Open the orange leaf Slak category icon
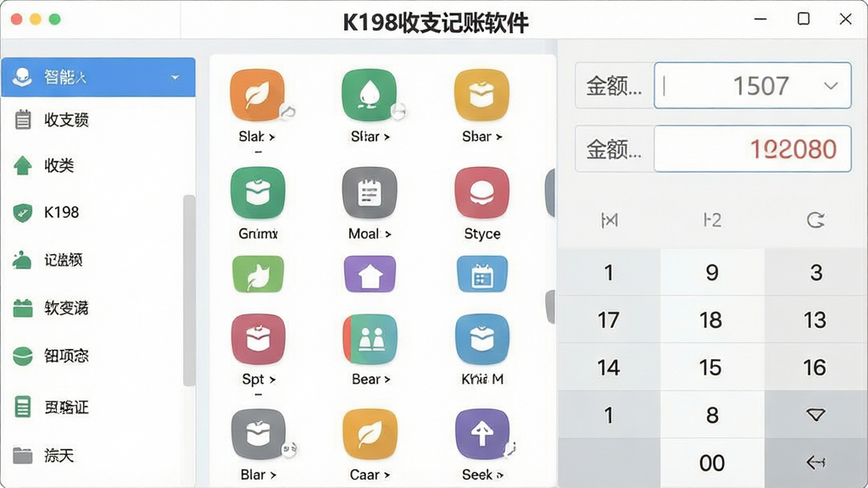This screenshot has width=868, height=488. (258, 95)
